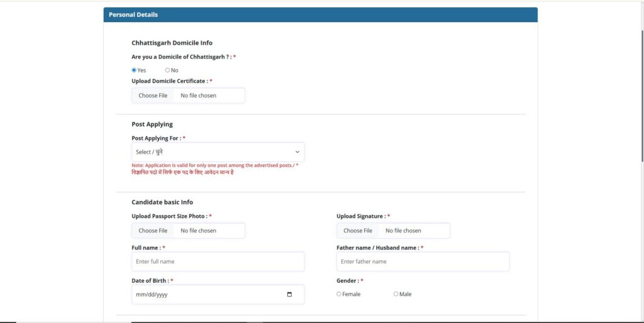Click the 'Candidate basic Info' section heading

(x=162, y=202)
